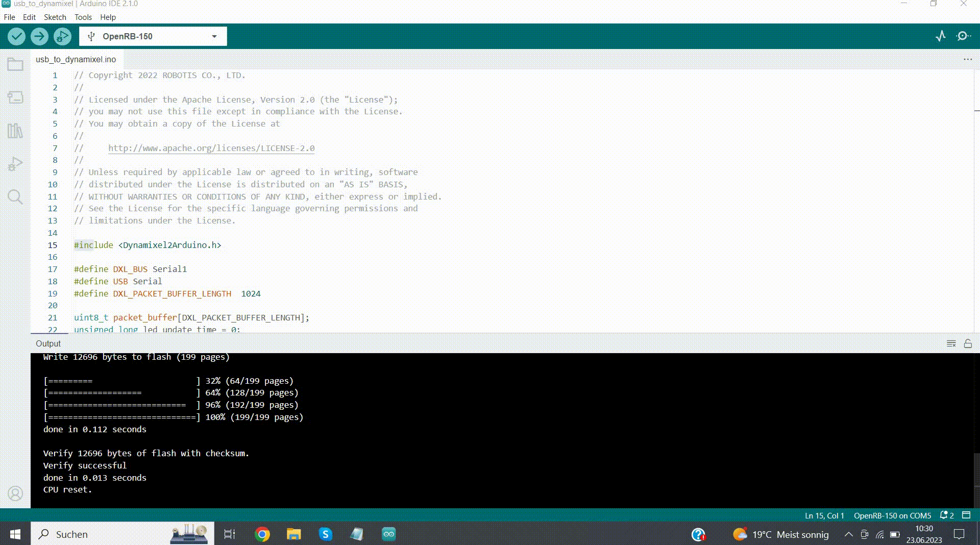Open the Wi-Fi network tray icon
The height and width of the screenshot is (545, 980).
tap(880, 534)
